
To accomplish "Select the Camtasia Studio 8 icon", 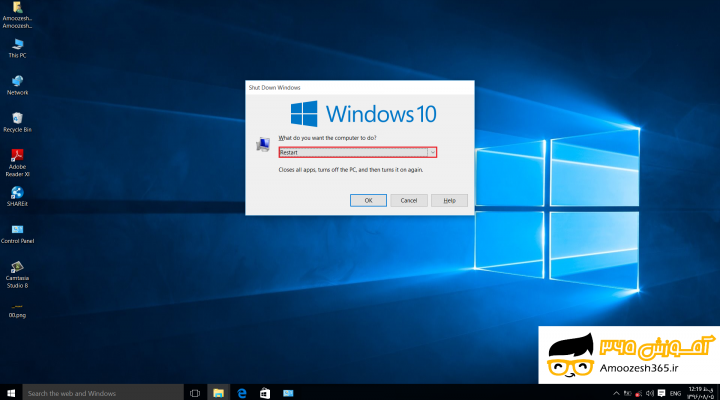I will coord(17,275).
